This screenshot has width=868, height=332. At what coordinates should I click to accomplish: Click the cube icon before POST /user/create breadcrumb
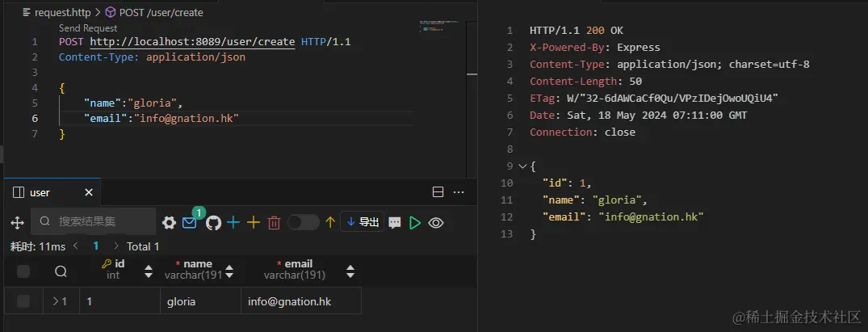click(x=110, y=12)
